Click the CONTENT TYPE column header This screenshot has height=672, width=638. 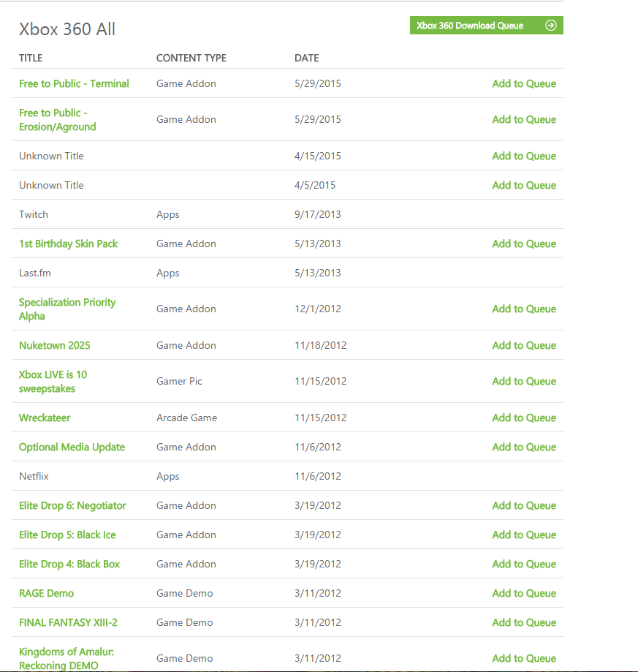pyautogui.click(x=191, y=58)
